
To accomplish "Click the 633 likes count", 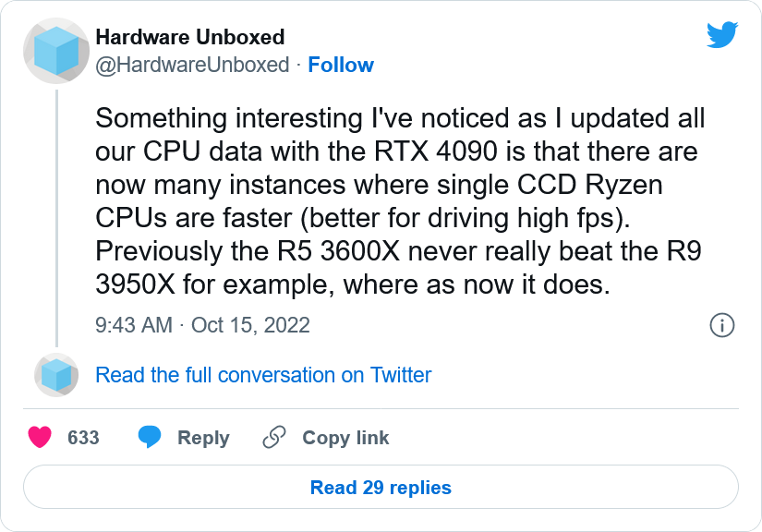I will 83,438.
